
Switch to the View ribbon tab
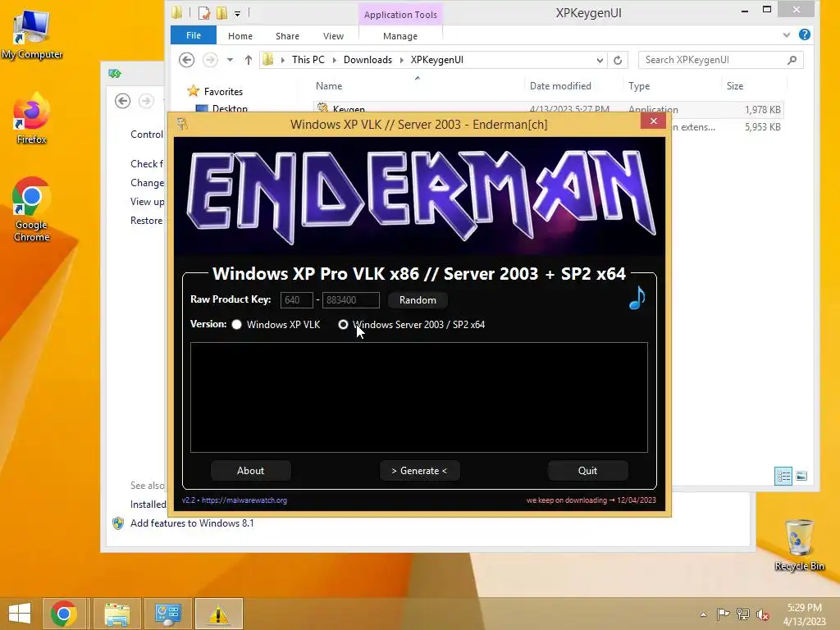click(x=333, y=36)
